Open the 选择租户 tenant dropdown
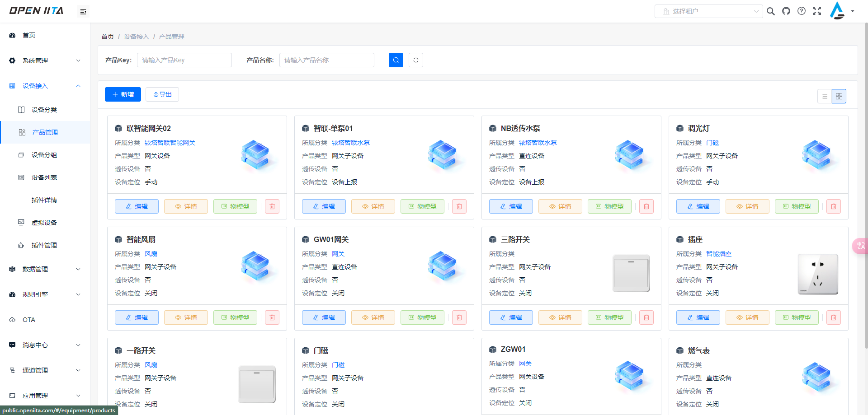 pos(708,11)
